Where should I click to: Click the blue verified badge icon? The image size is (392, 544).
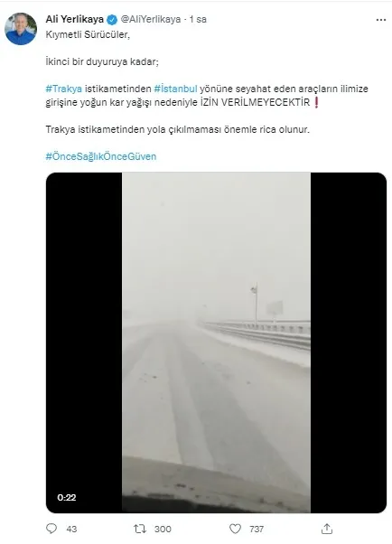point(112,20)
